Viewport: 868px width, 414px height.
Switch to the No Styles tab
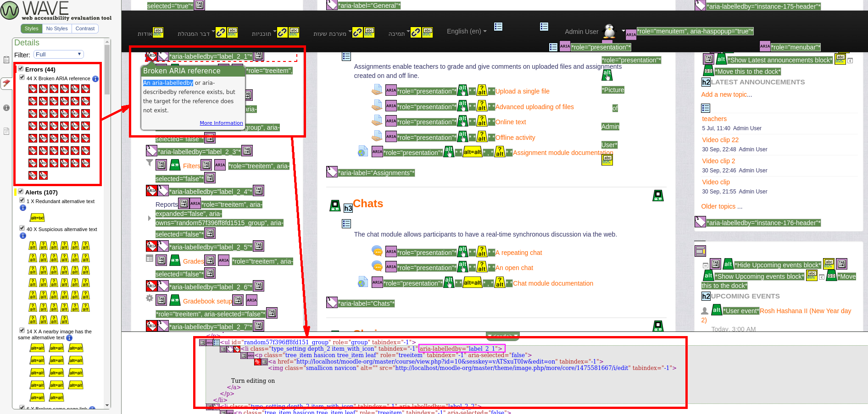57,28
